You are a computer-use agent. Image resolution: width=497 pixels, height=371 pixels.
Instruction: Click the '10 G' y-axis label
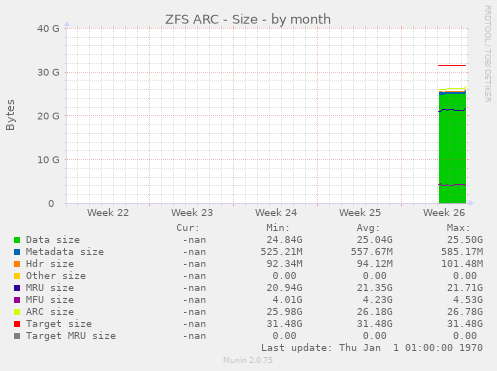pyautogui.click(x=48, y=160)
